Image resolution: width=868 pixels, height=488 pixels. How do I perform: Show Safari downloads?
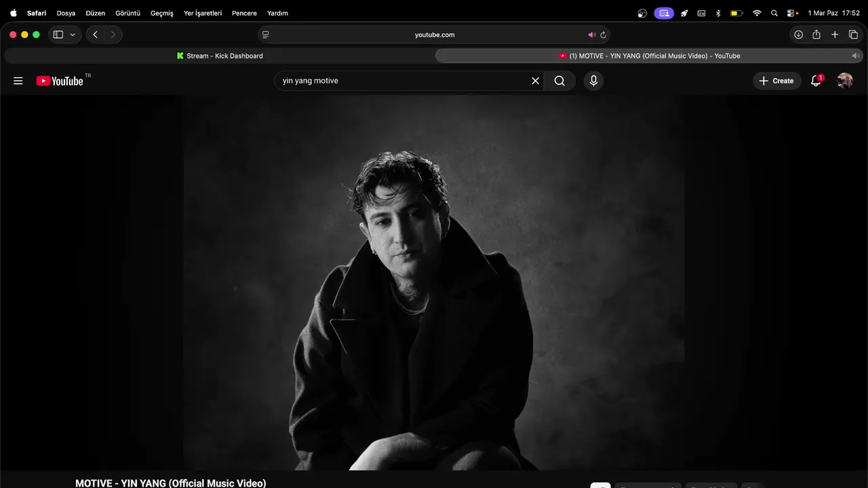(798, 35)
